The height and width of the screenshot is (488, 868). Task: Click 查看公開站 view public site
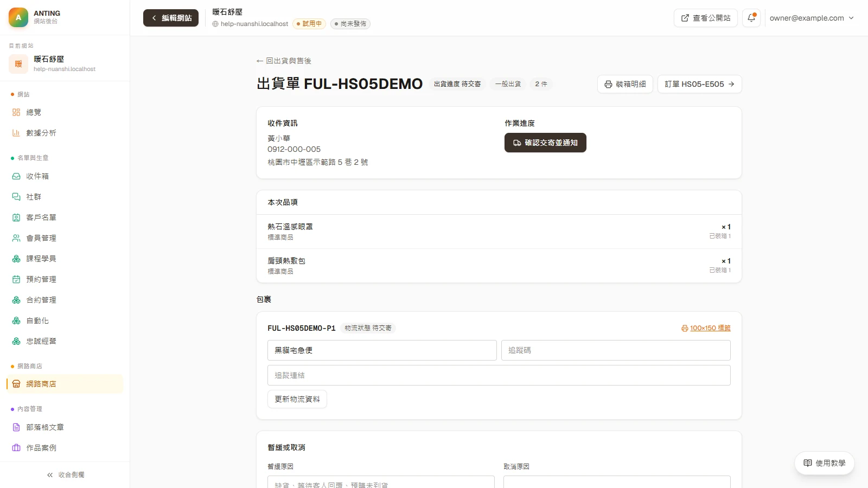[706, 18]
